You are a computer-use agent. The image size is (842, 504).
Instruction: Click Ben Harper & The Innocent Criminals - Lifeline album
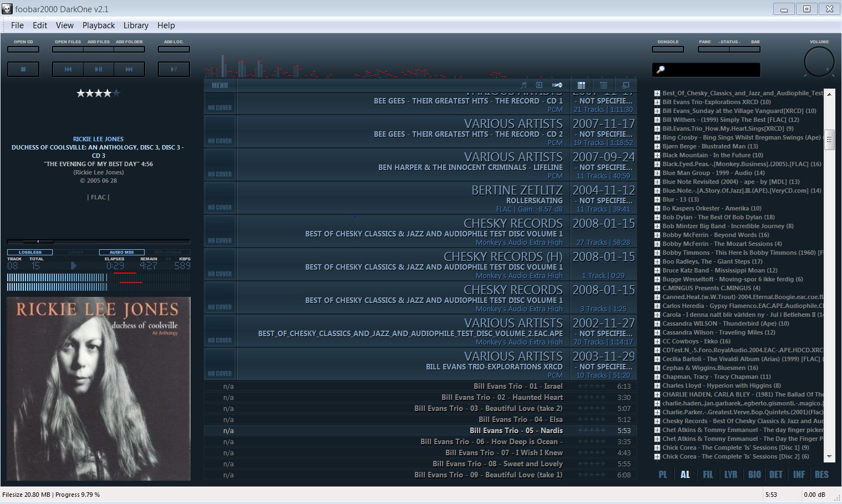point(420,164)
